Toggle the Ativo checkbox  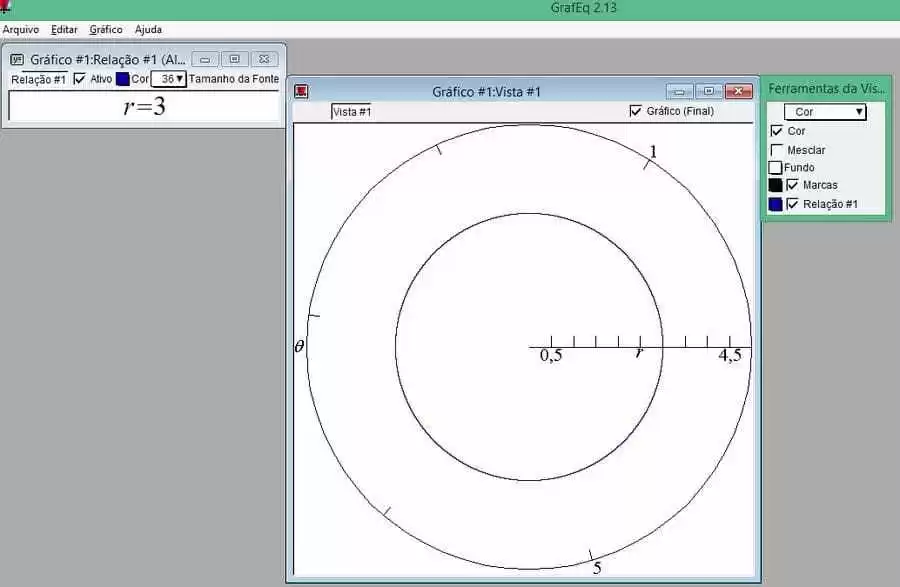point(80,79)
